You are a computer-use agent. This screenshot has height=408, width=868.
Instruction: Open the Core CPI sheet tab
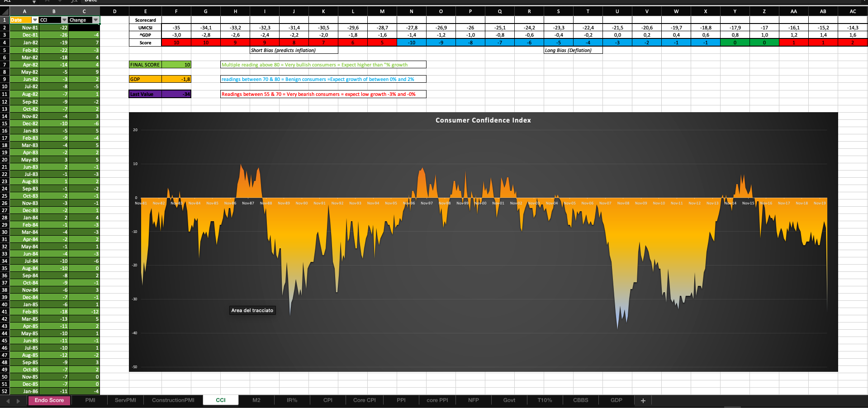click(365, 400)
